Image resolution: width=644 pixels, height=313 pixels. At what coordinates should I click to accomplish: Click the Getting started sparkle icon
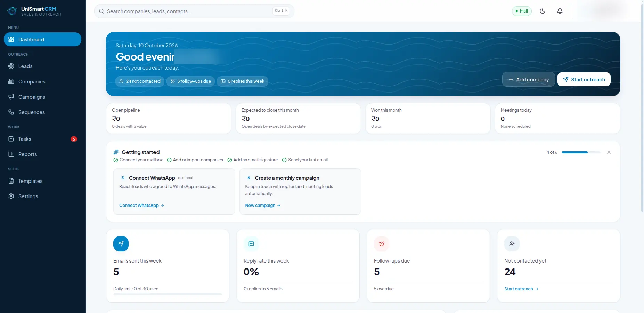(116, 152)
